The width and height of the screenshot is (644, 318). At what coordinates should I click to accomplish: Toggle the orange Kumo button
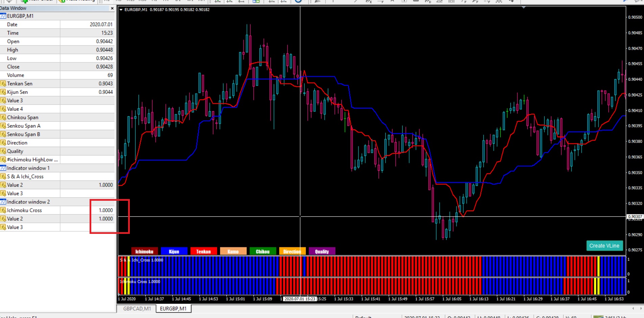click(x=233, y=251)
